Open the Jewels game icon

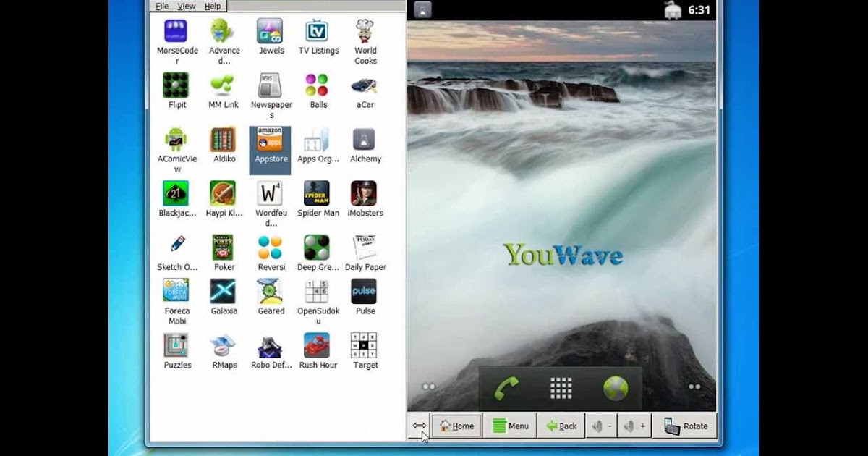click(x=271, y=31)
